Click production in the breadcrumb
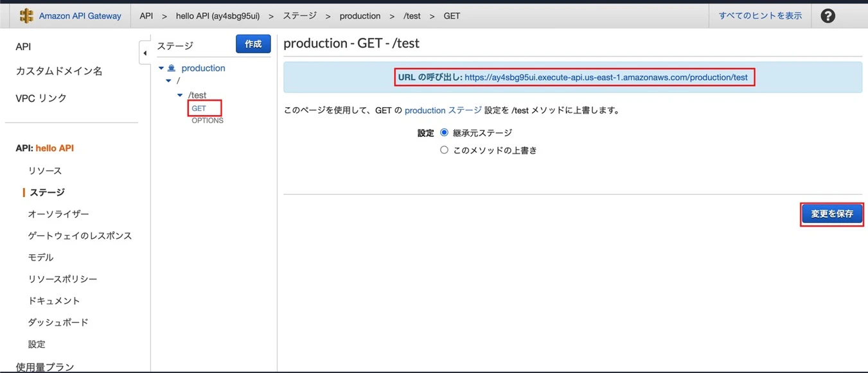This screenshot has height=373, width=868. [360, 16]
